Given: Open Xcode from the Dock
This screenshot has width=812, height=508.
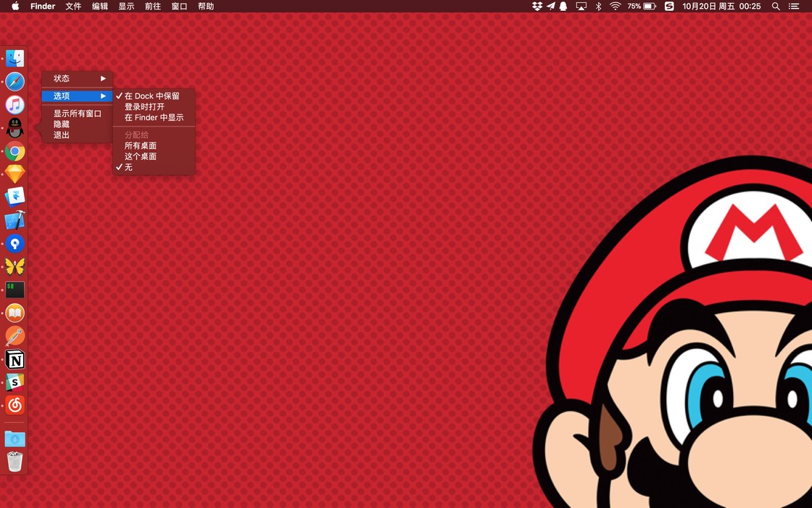Looking at the screenshot, I should coord(14,221).
